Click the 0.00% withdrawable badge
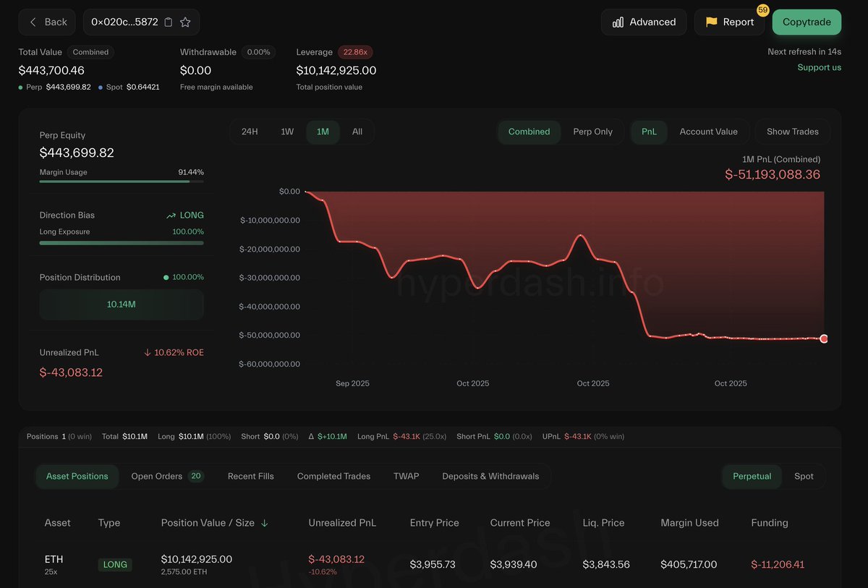 [258, 52]
